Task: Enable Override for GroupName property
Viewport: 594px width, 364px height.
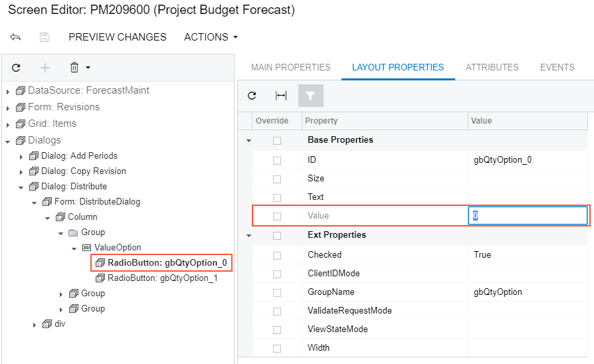Action: (x=277, y=292)
